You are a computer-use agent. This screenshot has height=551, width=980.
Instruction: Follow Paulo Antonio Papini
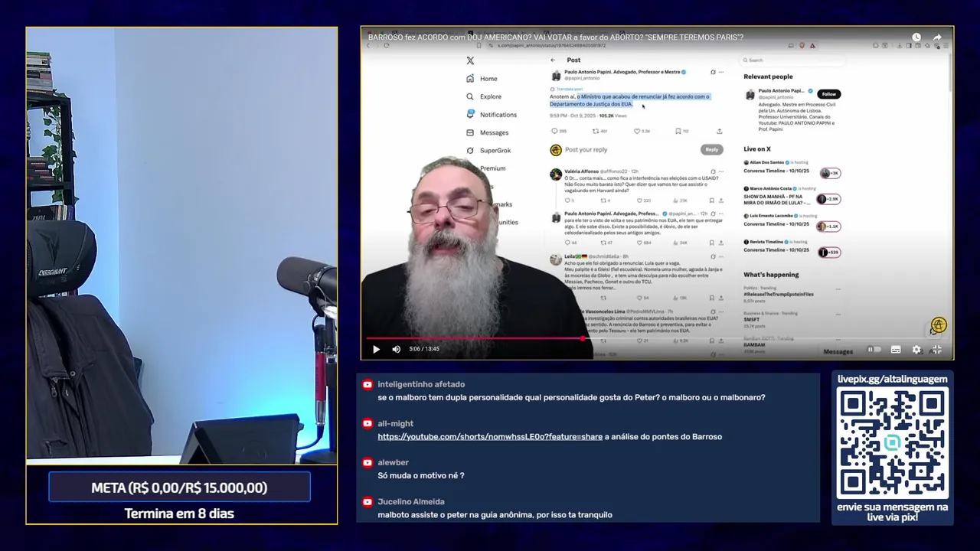tap(829, 94)
